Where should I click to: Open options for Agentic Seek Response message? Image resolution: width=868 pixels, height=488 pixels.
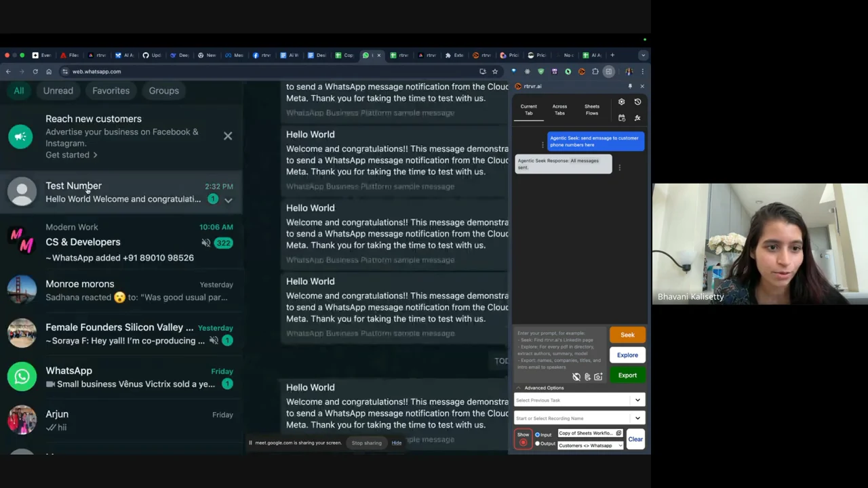tap(619, 167)
